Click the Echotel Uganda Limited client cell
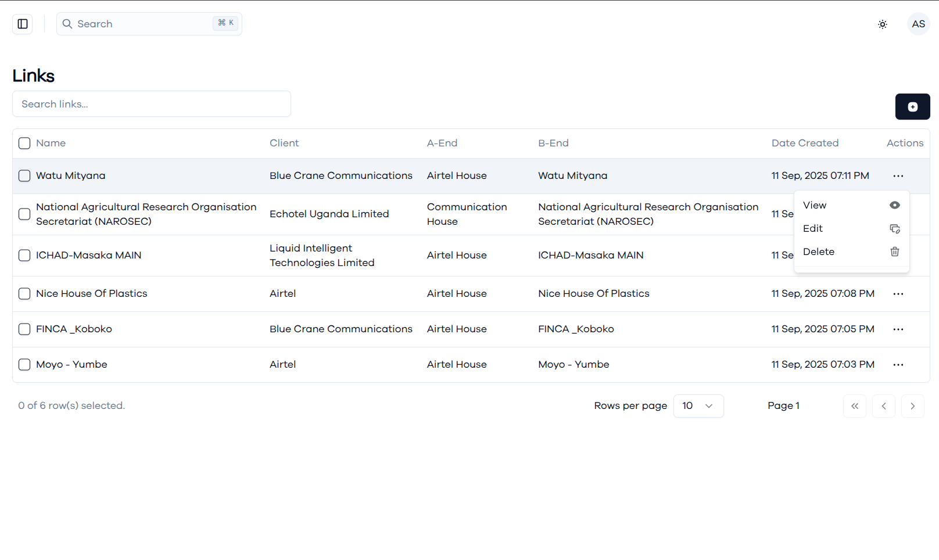The image size is (939, 560). click(329, 214)
